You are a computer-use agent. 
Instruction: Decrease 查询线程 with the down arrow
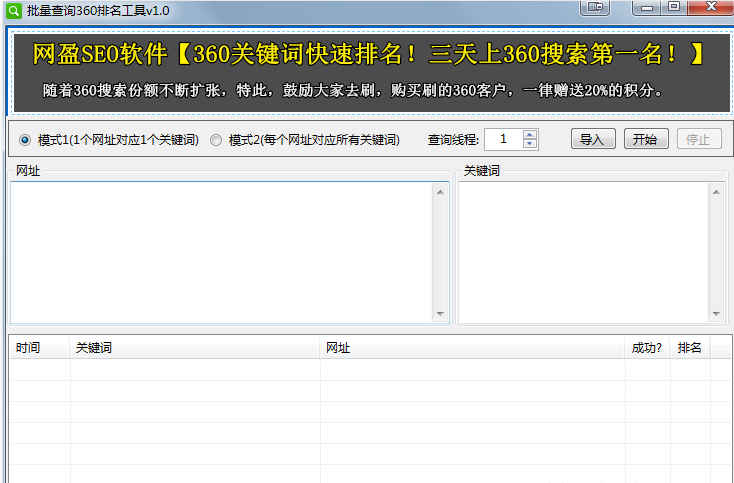(x=530, y=144)
